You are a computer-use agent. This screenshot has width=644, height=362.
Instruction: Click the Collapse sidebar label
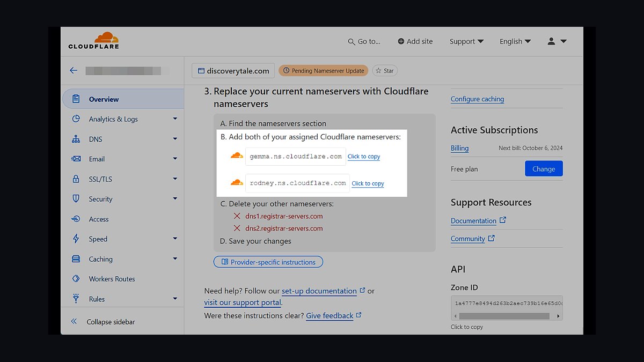click(x=111, y=322)
